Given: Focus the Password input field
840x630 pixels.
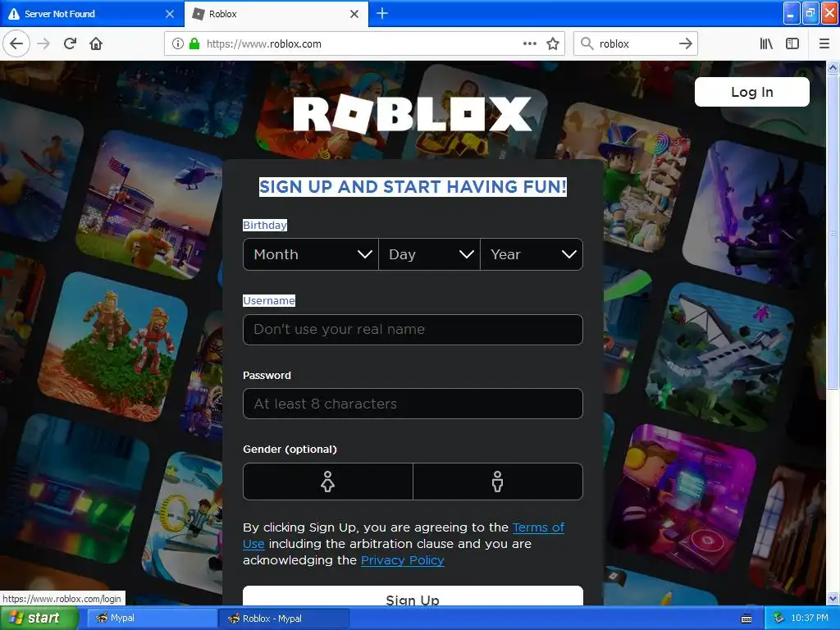Looking at the screenshot, I should tap(413, 404).
